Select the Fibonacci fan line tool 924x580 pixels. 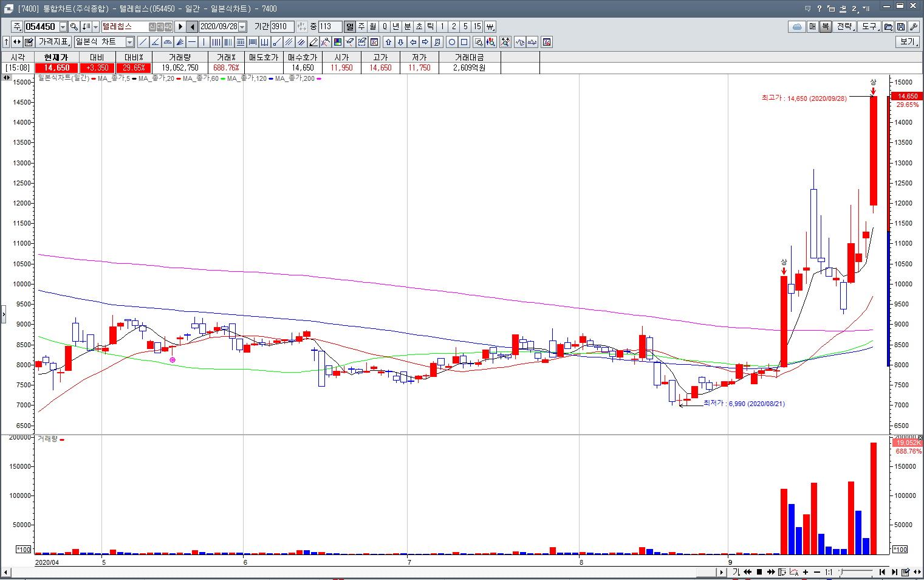click(x=180, y=42)
